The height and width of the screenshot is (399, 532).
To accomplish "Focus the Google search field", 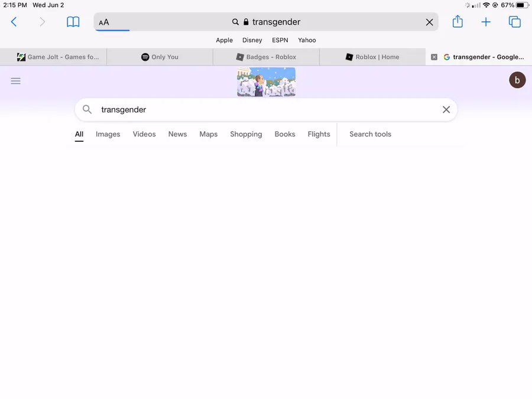I will [266, 109].
